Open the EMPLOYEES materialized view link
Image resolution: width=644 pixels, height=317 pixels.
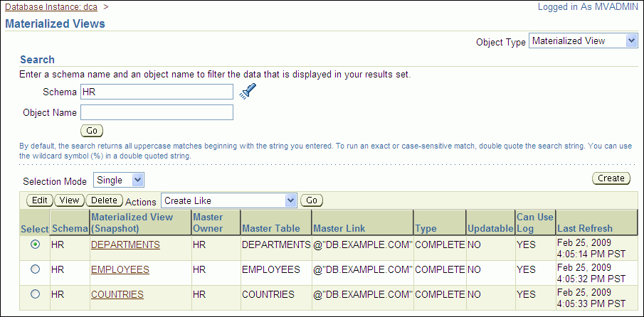[x=120, y=269]
